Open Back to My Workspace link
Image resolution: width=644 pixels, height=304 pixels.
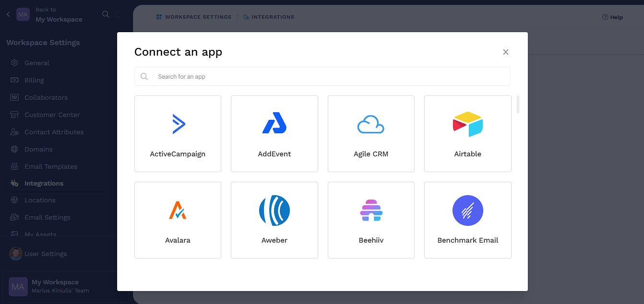click(x=59, y=14)
